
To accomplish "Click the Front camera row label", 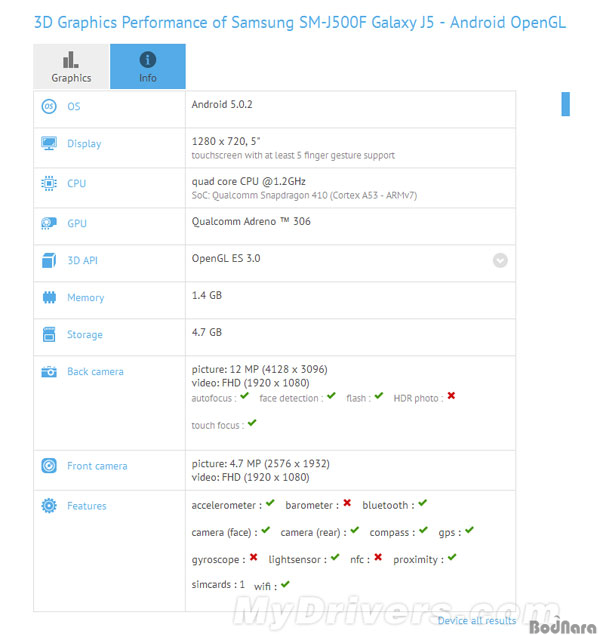I will (x=97, y=466).
